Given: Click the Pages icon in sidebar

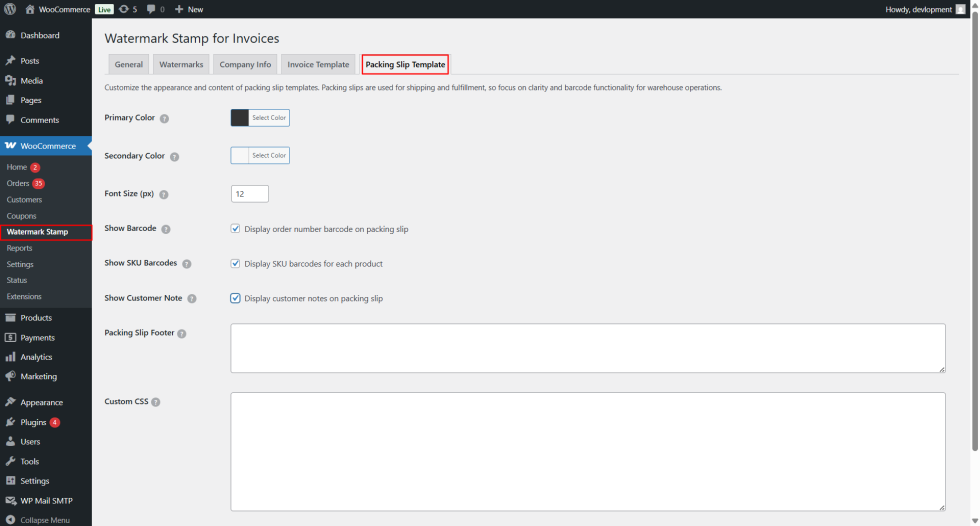Looking at the screenshot, I should click(x=10, y=100).
